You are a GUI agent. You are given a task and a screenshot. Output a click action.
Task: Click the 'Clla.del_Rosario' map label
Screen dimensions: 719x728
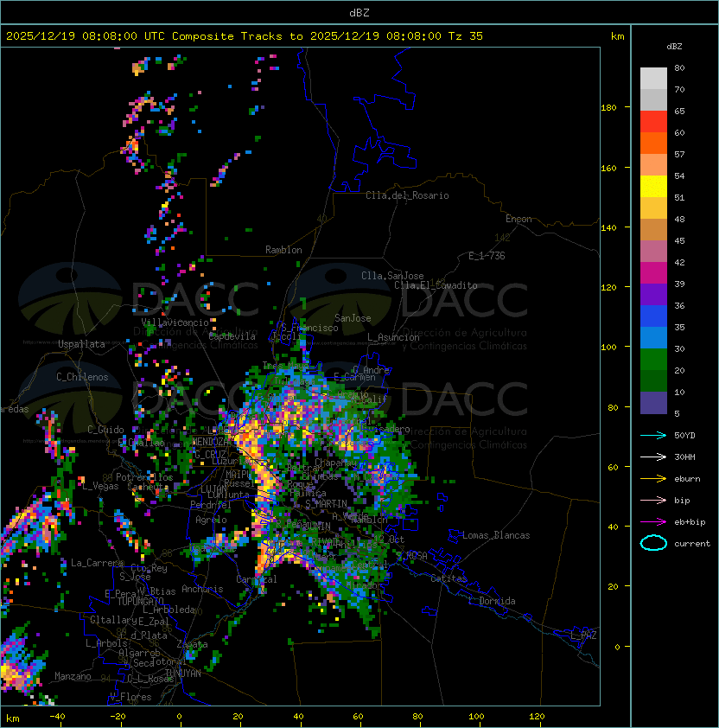pyautogui.click(x=407, y=195)
